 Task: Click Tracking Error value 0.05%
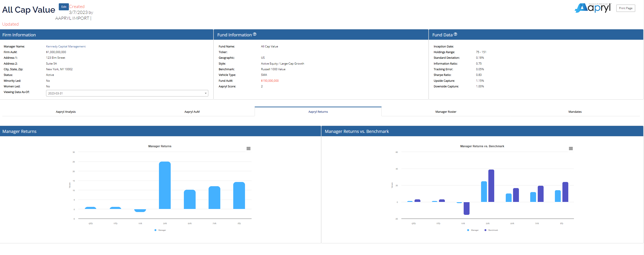coord(480,69)
